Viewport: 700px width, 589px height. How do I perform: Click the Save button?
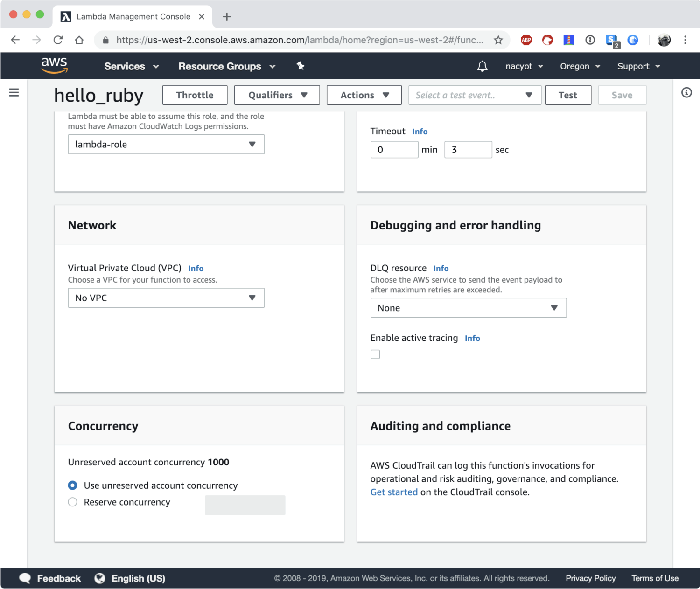[622, 95]
